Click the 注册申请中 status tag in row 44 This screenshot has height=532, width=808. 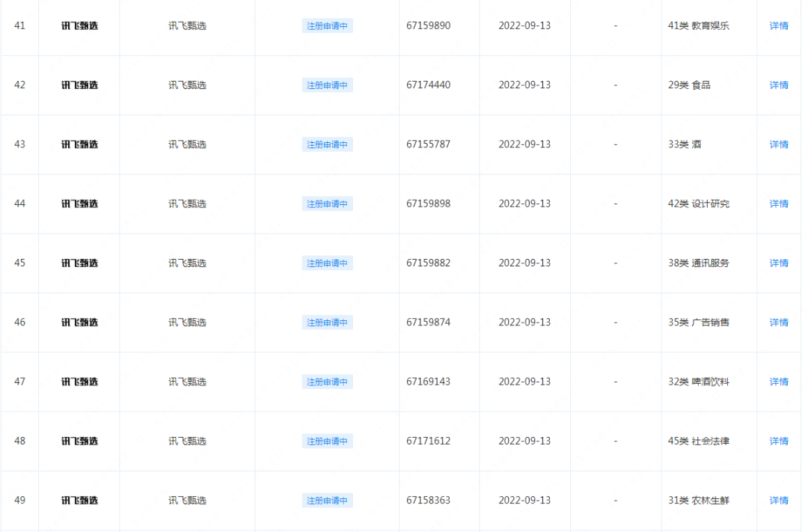327,204
